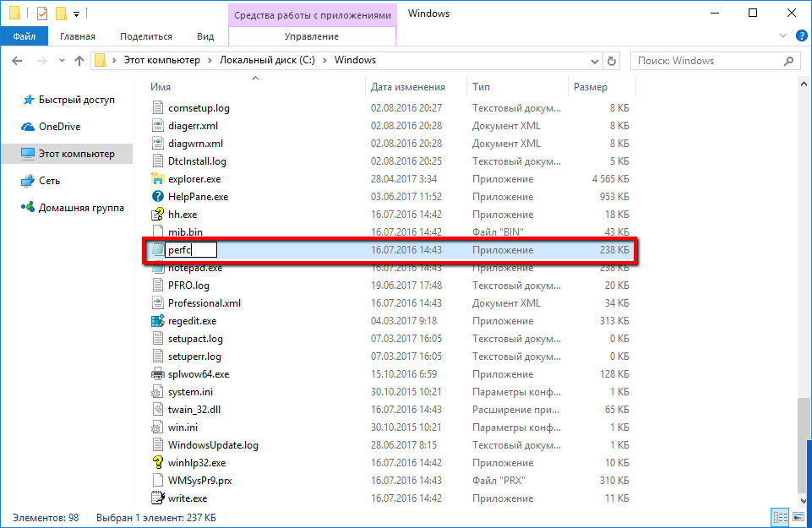This screenshot has height=528, width=812.
Task: Open the Explorer help icon
Action: pos(801,35)
